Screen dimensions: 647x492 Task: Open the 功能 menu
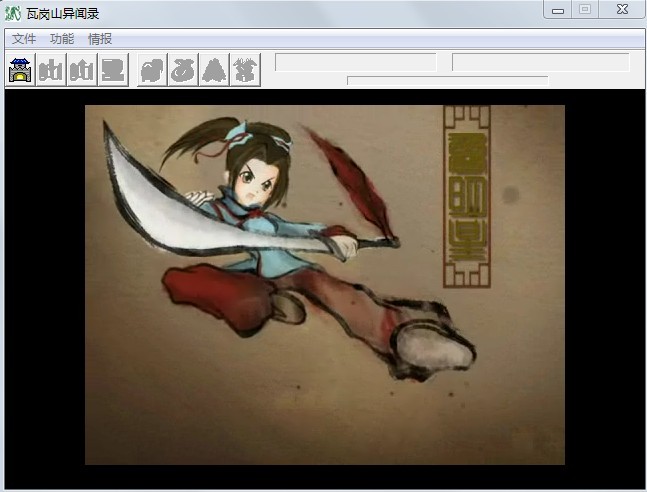(62, 39)
